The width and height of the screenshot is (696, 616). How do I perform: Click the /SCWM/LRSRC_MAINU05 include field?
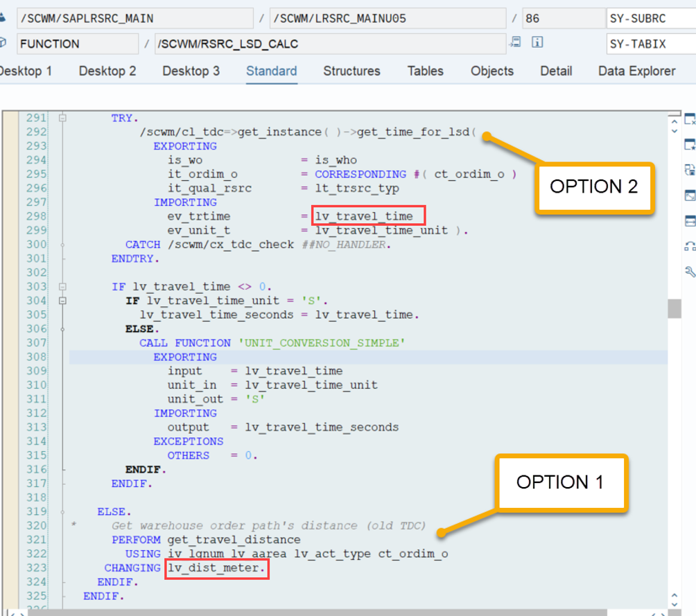[x=388, y=19]
